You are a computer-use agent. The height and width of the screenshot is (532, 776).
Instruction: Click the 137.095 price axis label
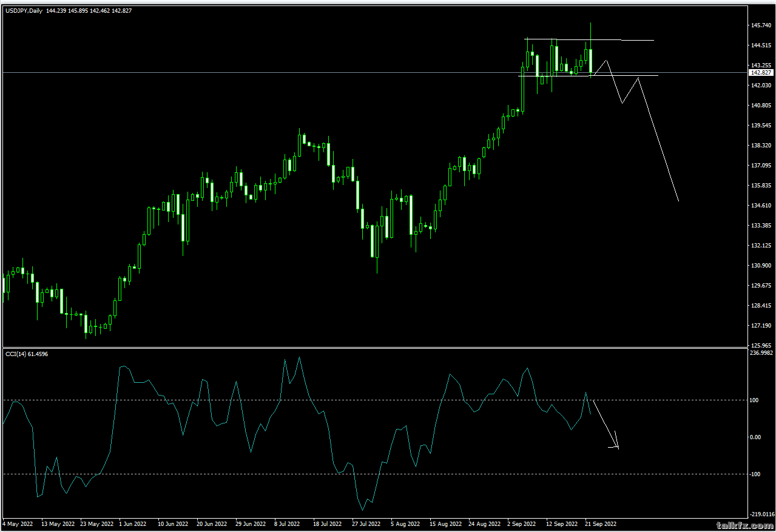tap(761, 166)
